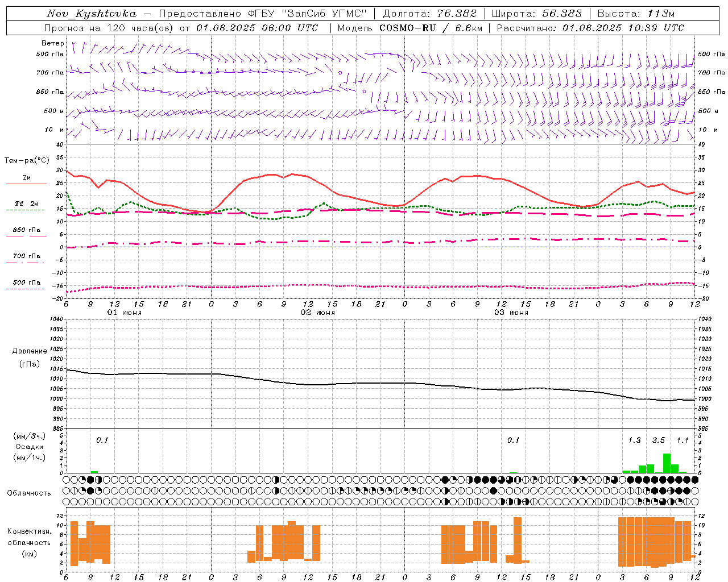
Task: Click the "Конвективн." convective cloud label
Action: [x=29, y=531]
